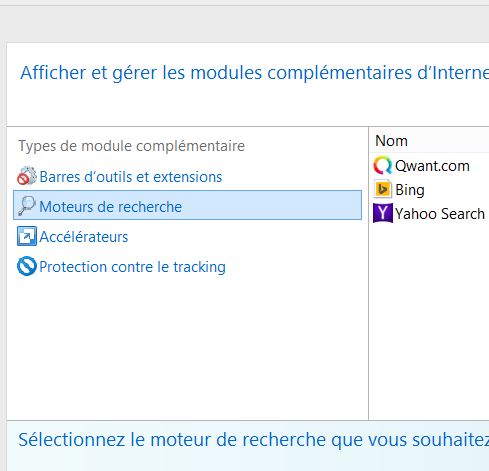This screenshot has width=489, height=471.
Task: Select the Moteurs de recherche category
Action: coord(187,205)
